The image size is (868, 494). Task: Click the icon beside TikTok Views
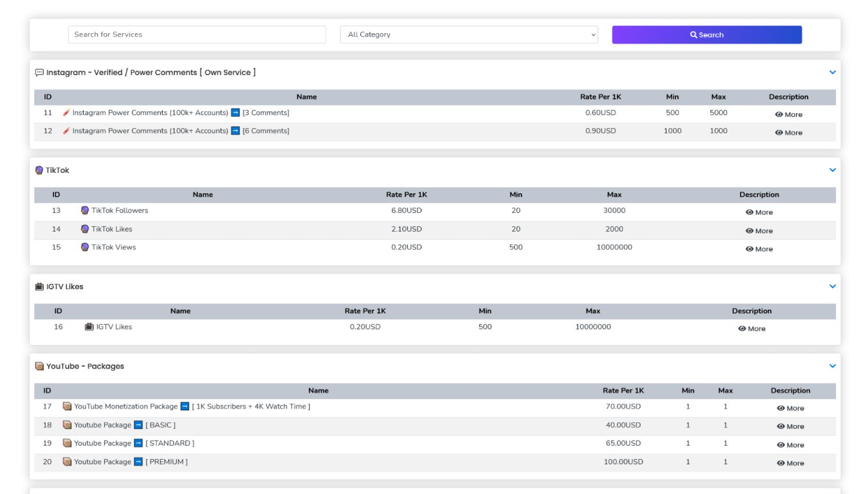[x=85, y=247]
